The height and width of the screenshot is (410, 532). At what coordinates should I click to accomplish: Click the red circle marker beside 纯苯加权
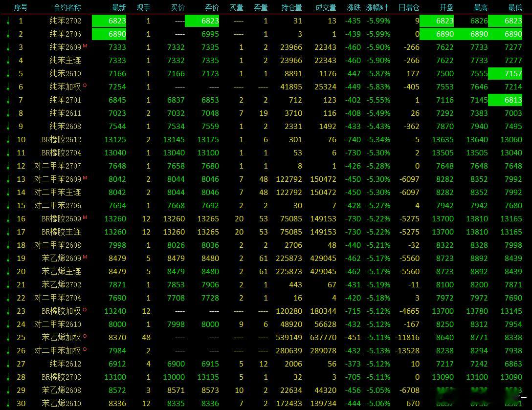click(85, 86)
